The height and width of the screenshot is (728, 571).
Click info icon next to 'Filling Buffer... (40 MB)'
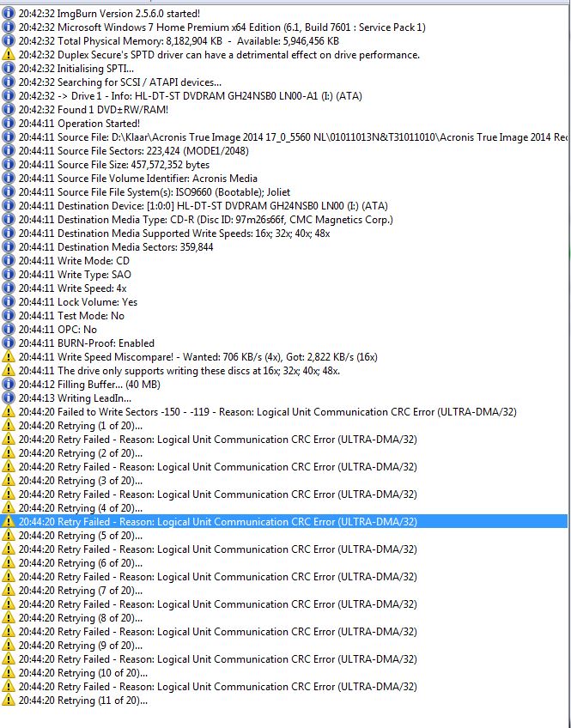(x=9, y=385)
